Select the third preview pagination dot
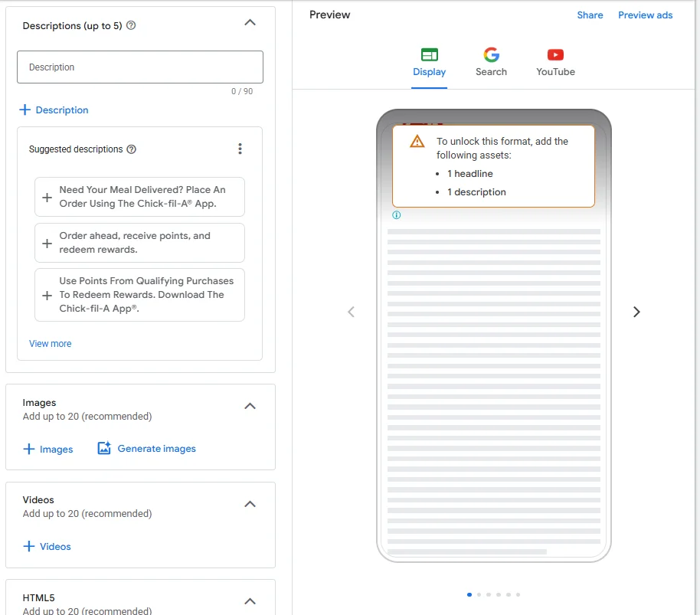Viewport: 700px width, 615px height. click(x=489, y=594)
